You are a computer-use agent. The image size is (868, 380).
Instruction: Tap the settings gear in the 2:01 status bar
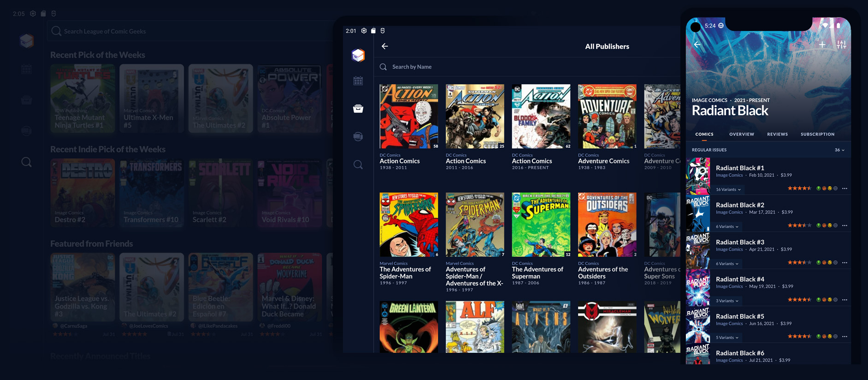[364, 30]
